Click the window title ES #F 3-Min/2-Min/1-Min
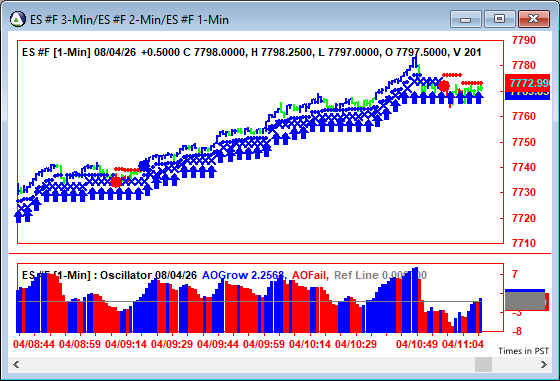Image resolution: width=560 pixels, height=381 pixels. click(129, 20)
